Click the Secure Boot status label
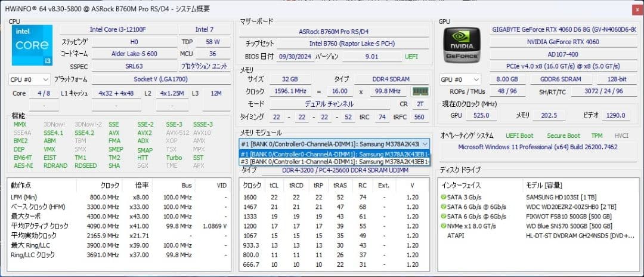 (563, 136)
